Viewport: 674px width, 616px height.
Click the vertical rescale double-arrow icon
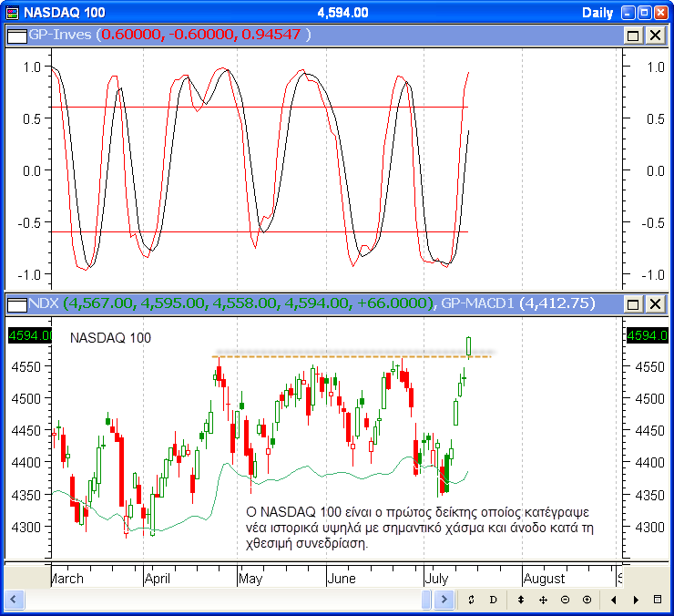pos(521,600)
